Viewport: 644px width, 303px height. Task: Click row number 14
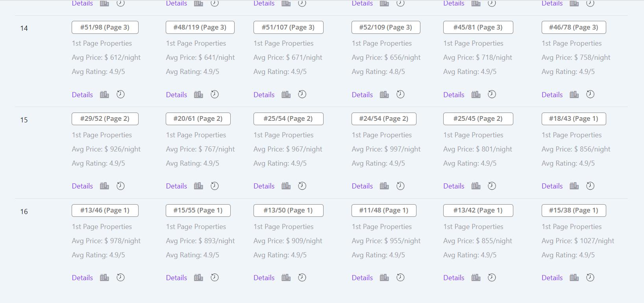pos(24,28)
